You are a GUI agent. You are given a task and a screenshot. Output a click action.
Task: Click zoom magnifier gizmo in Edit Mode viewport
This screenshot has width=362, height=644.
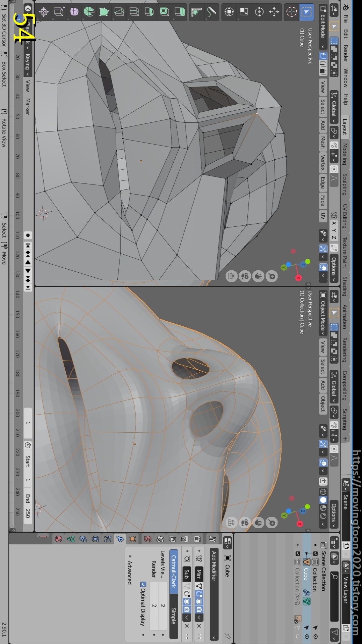272,276
